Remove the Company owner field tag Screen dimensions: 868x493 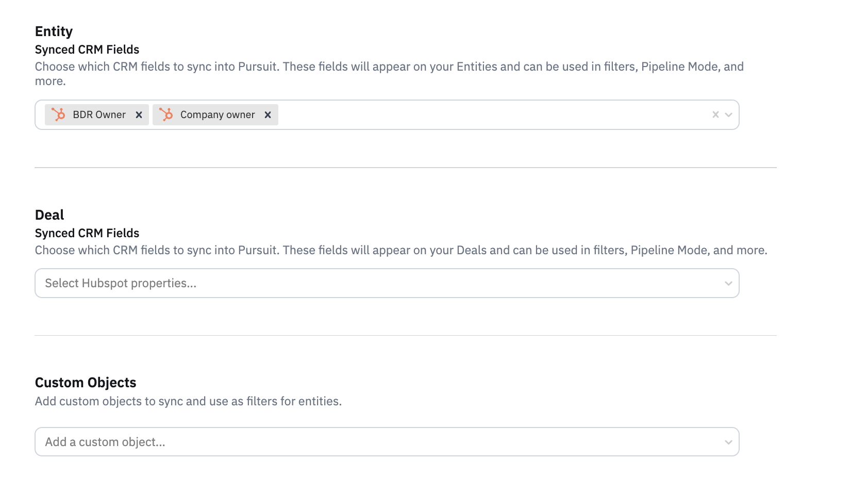[x=268, y=115]
